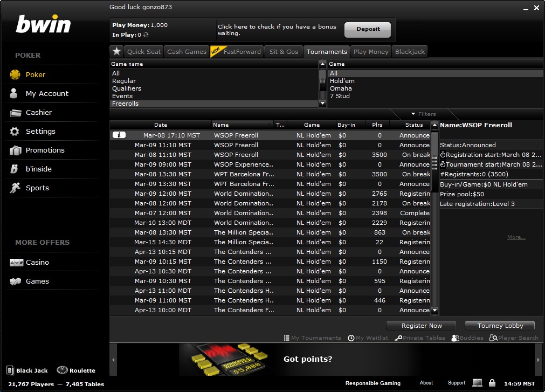Click the Black Jack card icon
Screen dimensions: 545x392
click(10, 370)
